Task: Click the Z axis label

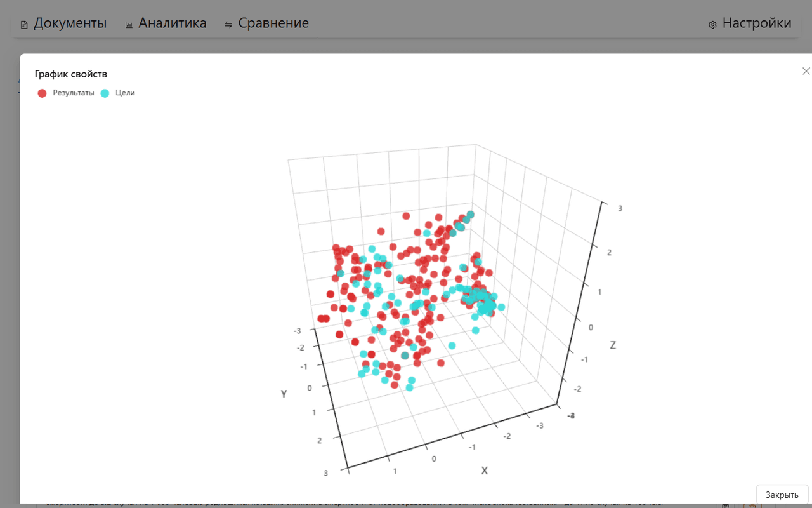Action: (613, 345)
